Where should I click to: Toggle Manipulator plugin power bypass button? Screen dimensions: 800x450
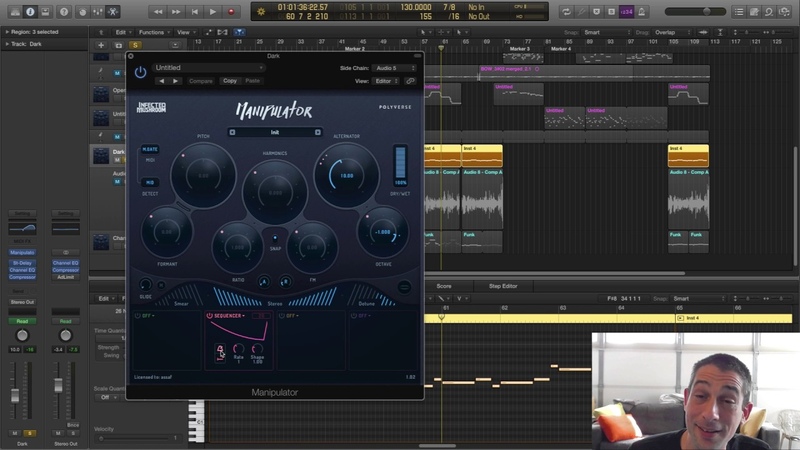point(140,72)
